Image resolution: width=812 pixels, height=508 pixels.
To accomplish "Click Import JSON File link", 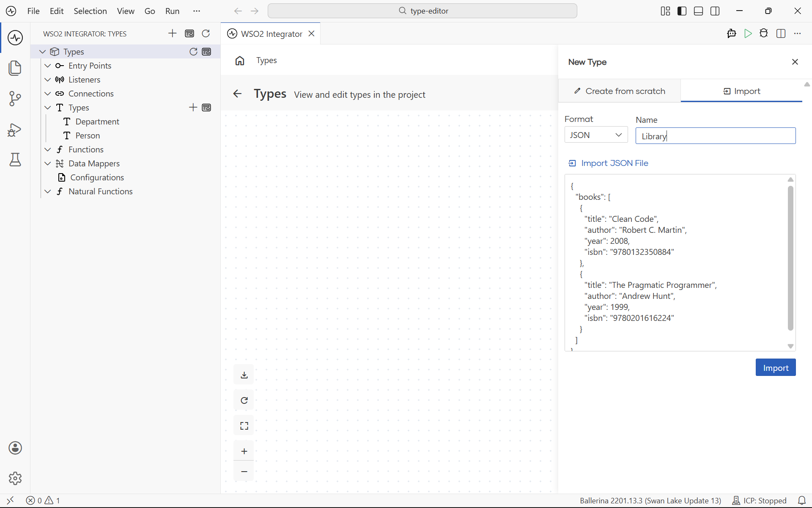I will pos(608,163).
